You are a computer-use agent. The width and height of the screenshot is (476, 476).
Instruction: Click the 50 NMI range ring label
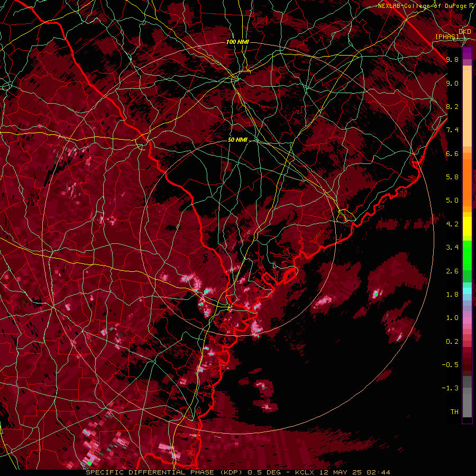pyautogui.click(x=237, y=140)
